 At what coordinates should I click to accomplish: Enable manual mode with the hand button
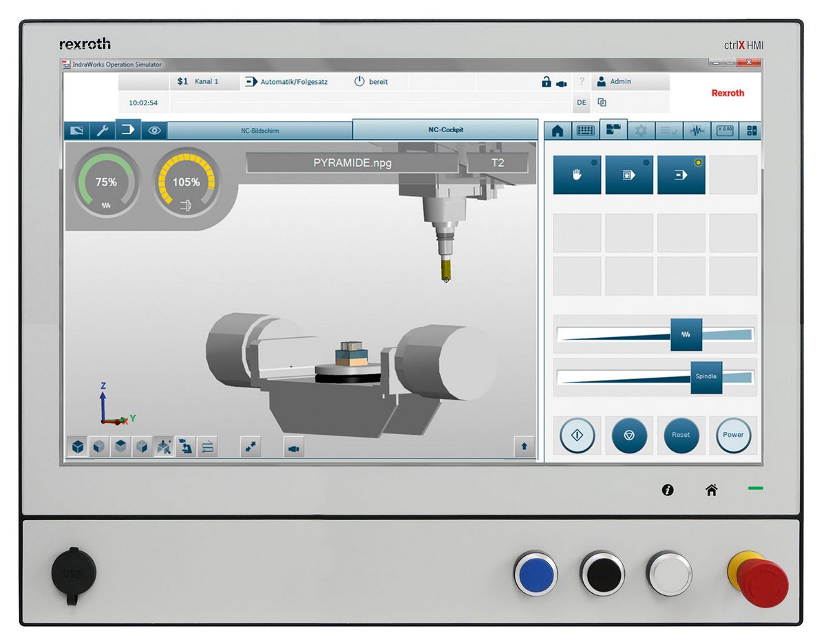point(577,175)
